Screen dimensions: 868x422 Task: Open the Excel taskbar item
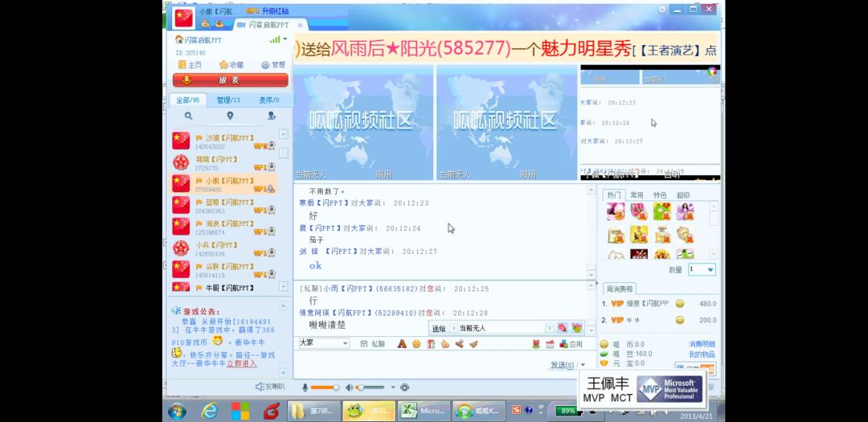click(423, 411)
